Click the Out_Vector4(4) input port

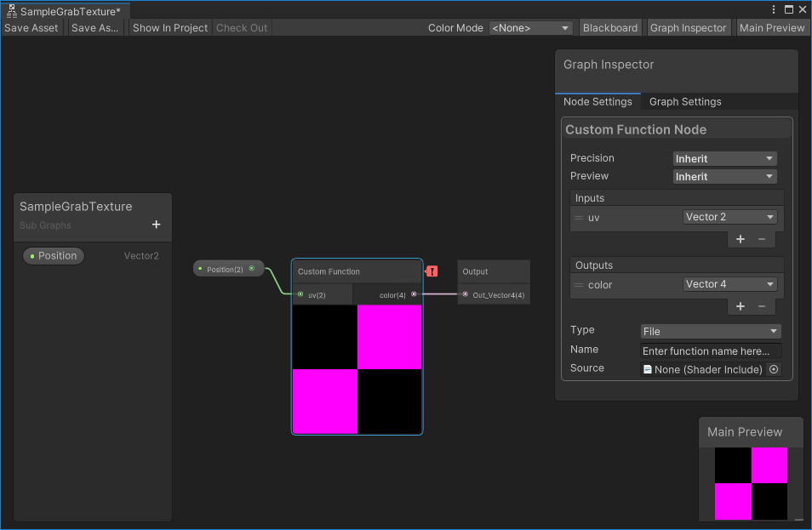(466, 294)
